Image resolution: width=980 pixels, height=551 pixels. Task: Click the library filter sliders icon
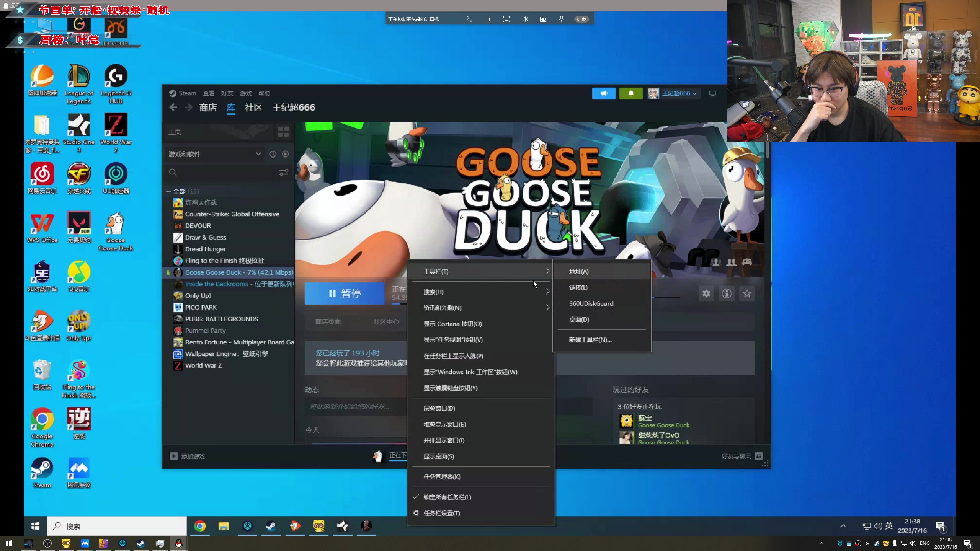tap(283, 173)
